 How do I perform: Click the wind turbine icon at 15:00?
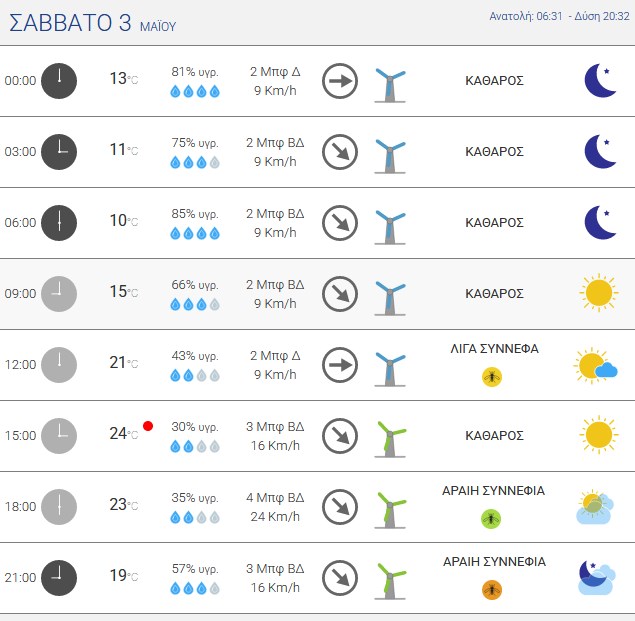(x=390, y=440)
